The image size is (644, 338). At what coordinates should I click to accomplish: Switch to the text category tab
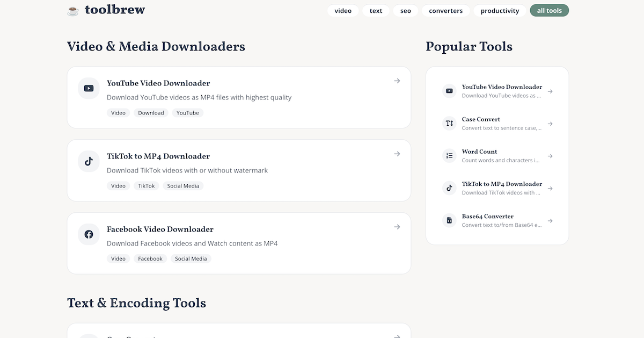pos(376,10)
